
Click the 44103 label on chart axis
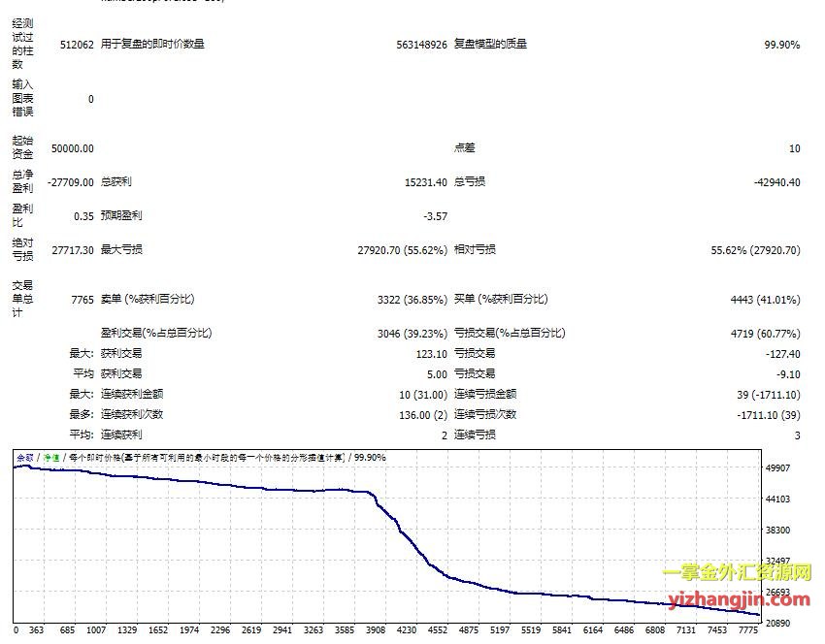777,499
